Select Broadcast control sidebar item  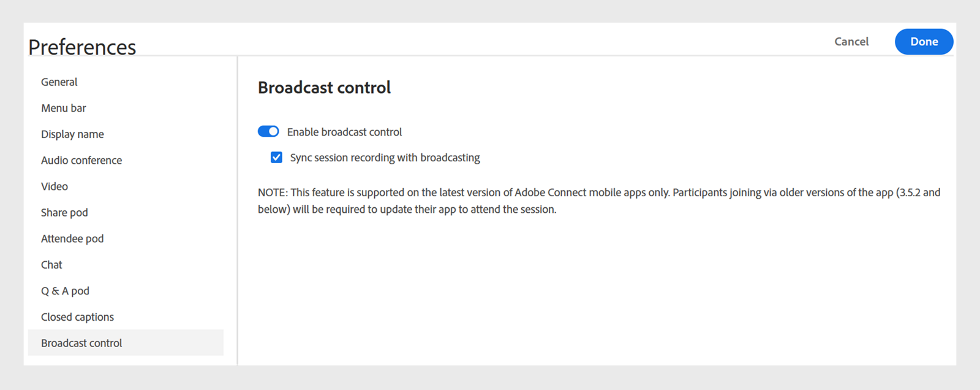click(x=81, y=343)
